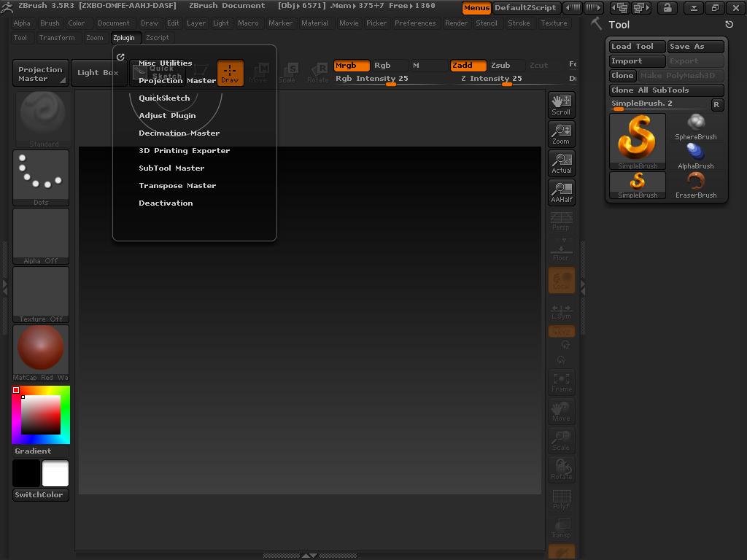Screen dimensions: 747x560
Task: Open the Brush menu
Action: point(50,23)
